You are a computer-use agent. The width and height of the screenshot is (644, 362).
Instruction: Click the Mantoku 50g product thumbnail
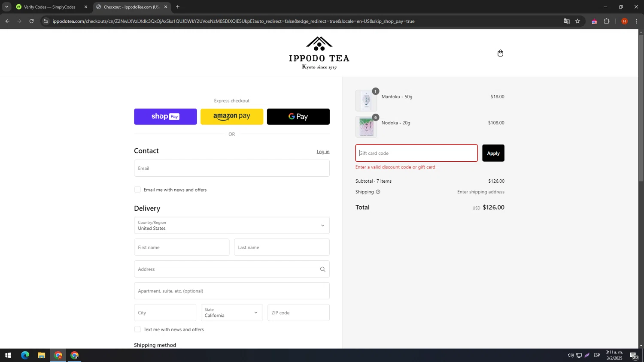[366, 101]
